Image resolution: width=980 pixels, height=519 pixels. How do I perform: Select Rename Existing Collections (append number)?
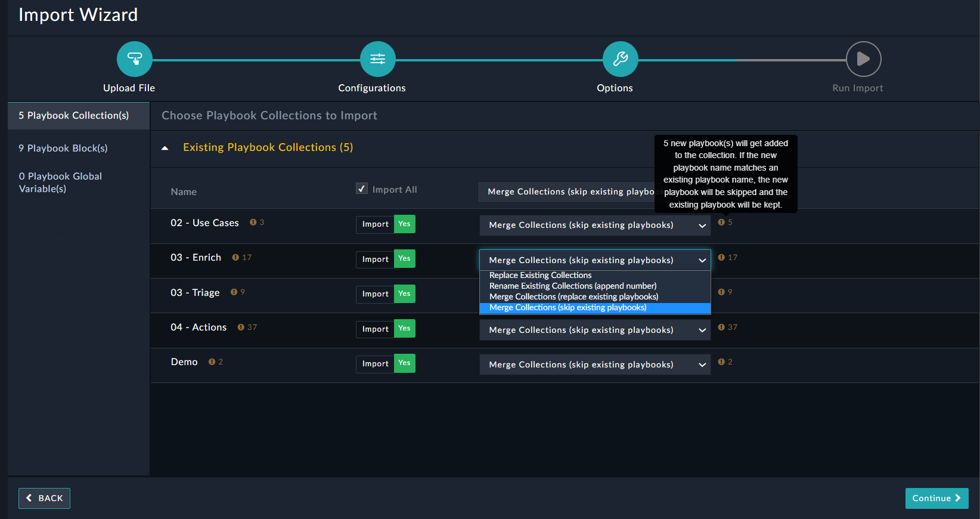click(x=595, y=286)
